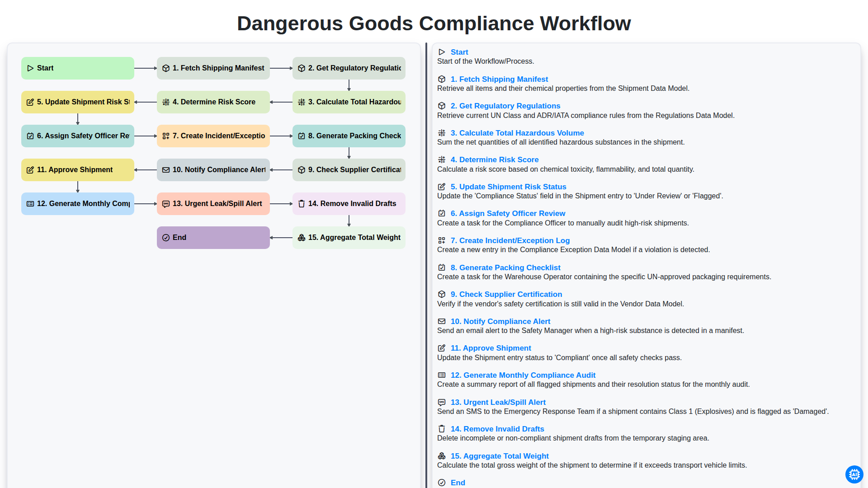Click the calculator icon beside the Calculate Total Hazardous Volume list heading
868x488 pixels.
[x=442, y=133]
